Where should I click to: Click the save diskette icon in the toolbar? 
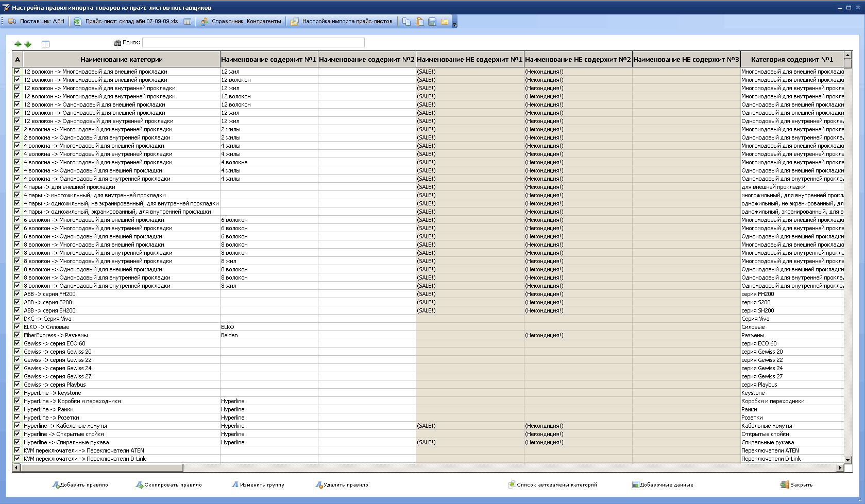432,22
